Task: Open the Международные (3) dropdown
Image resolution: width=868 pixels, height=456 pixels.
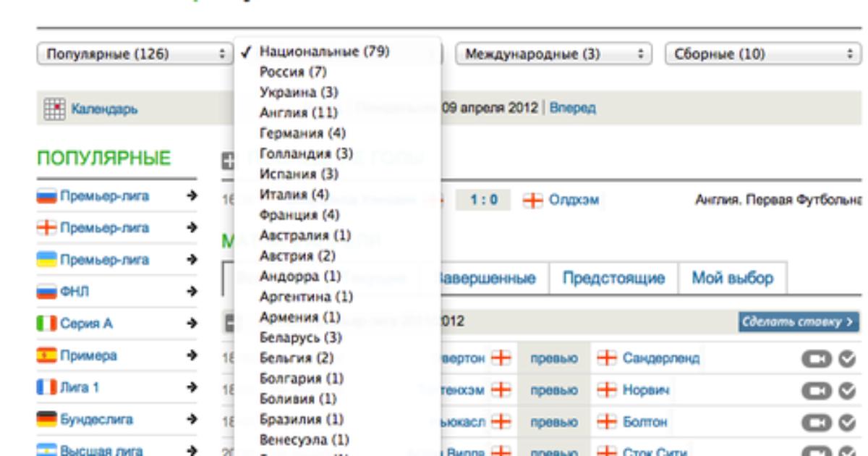Action: 553,54
